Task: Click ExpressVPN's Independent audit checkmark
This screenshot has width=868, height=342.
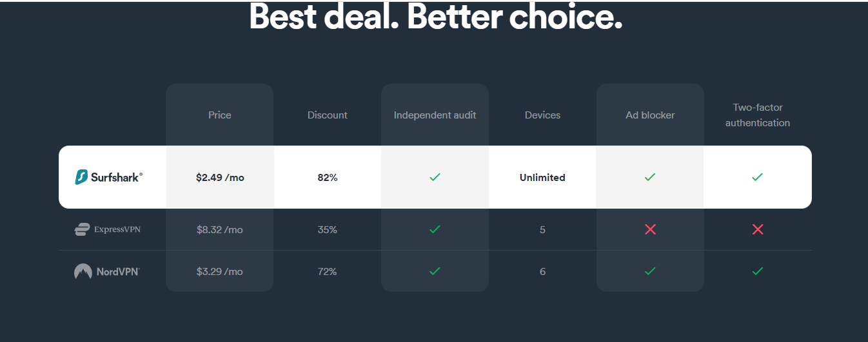Action: coord(435,229)
